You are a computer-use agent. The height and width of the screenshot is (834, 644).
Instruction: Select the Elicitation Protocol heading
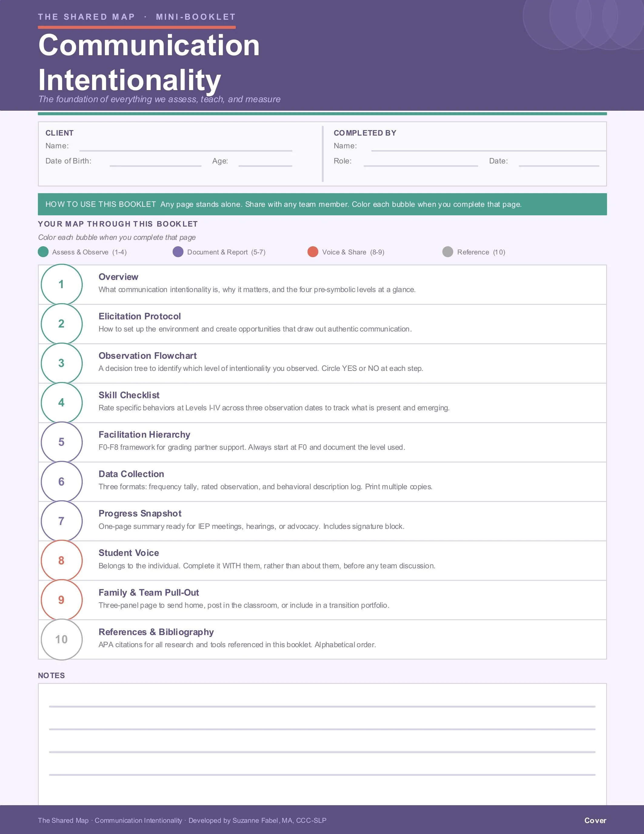tap(140, 316)
